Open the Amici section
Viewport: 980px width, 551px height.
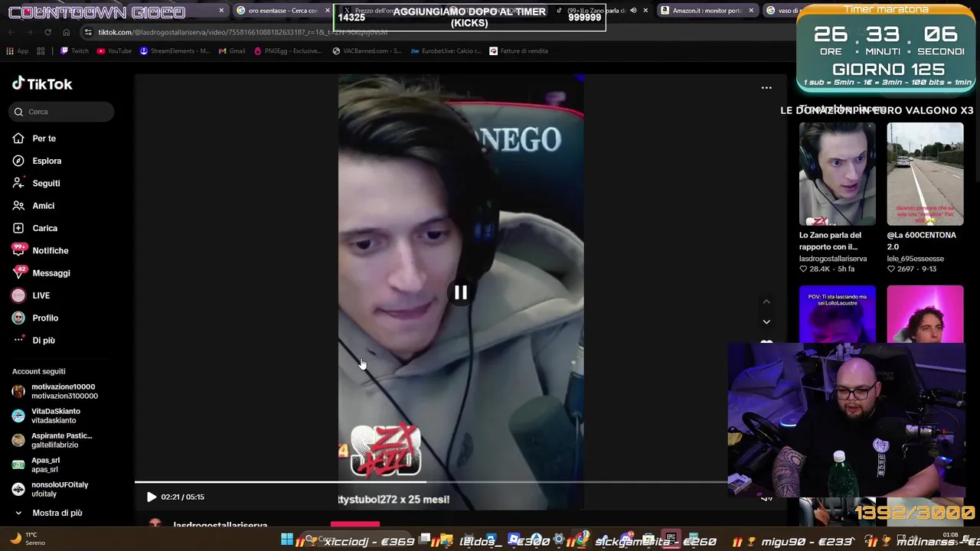[x=43, y=206]
